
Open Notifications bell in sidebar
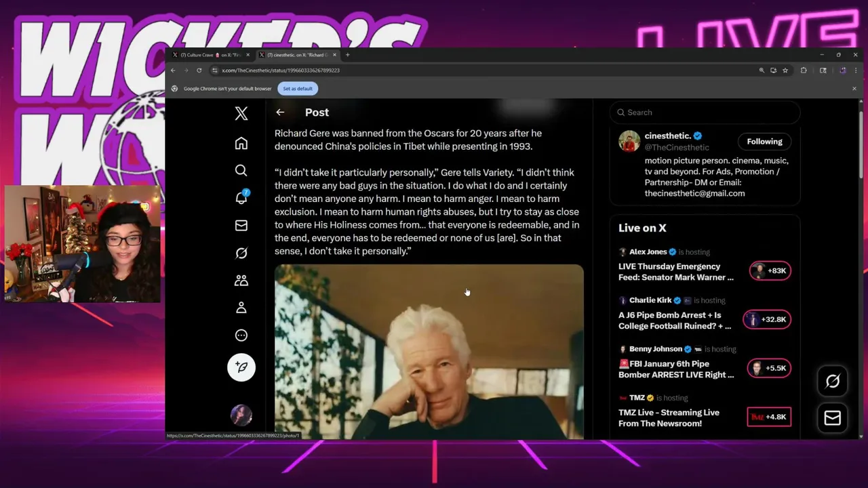(241, 198)
